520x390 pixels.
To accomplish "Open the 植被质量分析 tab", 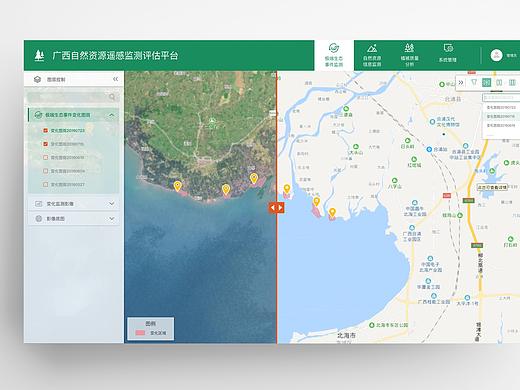I will tap(409, 55).
